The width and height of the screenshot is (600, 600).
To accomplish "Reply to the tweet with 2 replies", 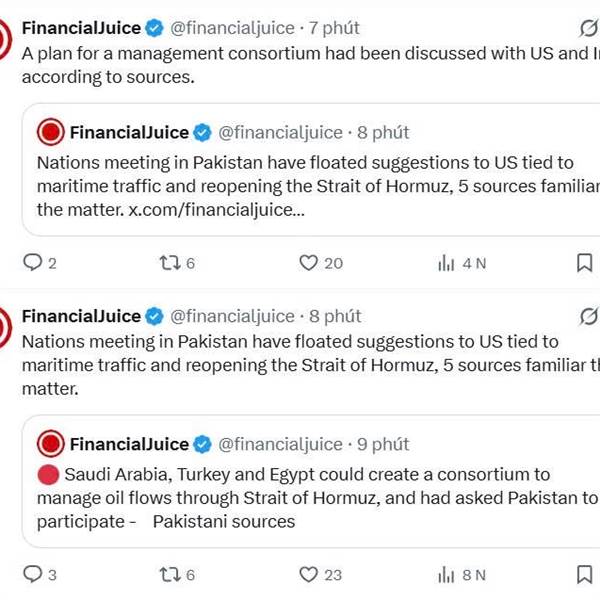I will pyautogui.click(x=33, y=263).
